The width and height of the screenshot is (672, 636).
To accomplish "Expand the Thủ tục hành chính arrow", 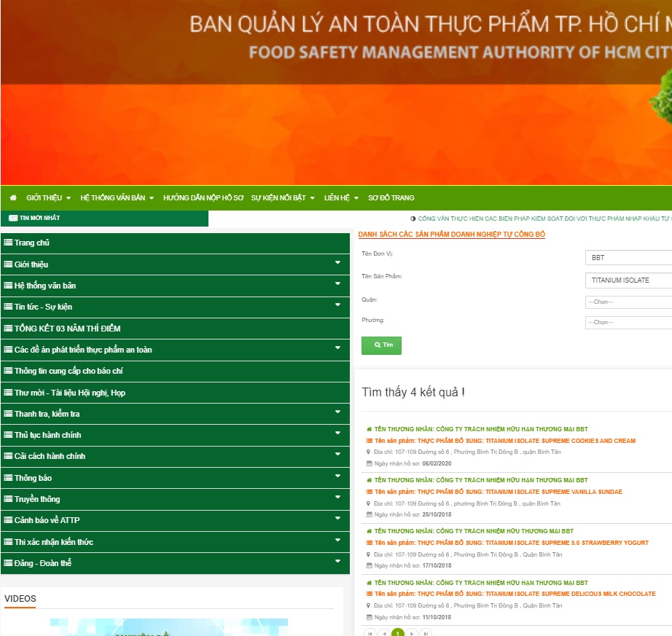I will (x=337, y=433).
